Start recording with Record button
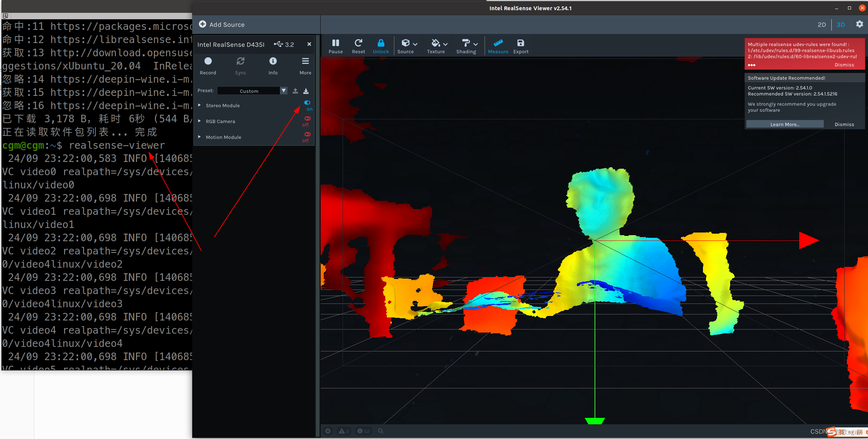Viewport: 868px width, 439px height. click(x=208, y=65)
